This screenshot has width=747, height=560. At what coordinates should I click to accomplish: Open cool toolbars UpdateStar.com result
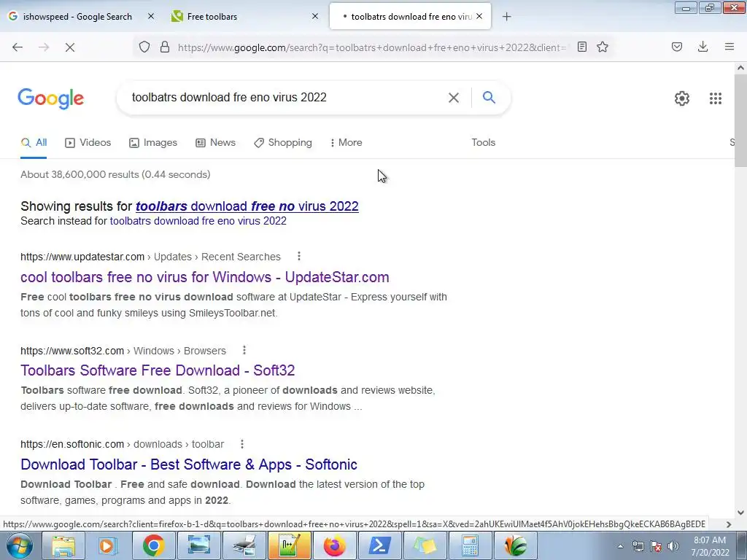click(205, 277)
